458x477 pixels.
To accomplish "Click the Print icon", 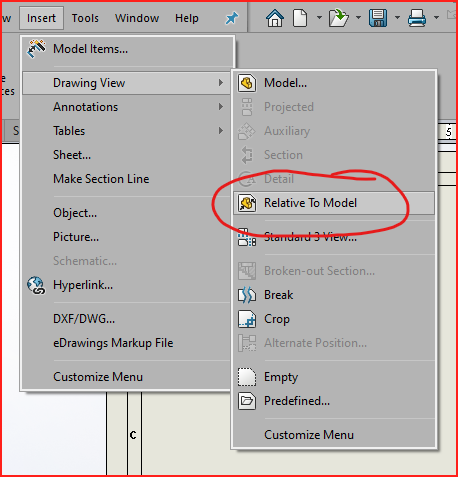I will 417,18.
